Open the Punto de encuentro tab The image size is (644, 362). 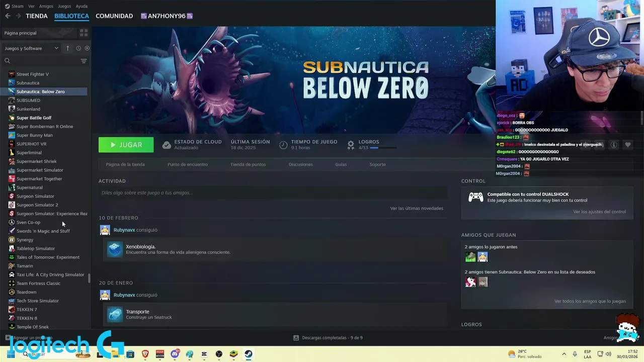point(188,164)
